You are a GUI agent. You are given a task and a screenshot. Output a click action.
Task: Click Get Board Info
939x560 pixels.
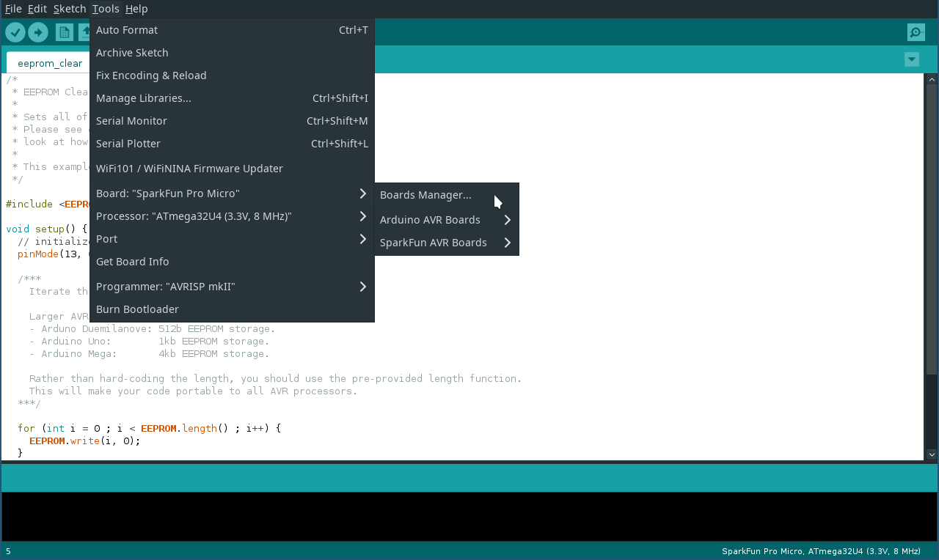point(133,262)
